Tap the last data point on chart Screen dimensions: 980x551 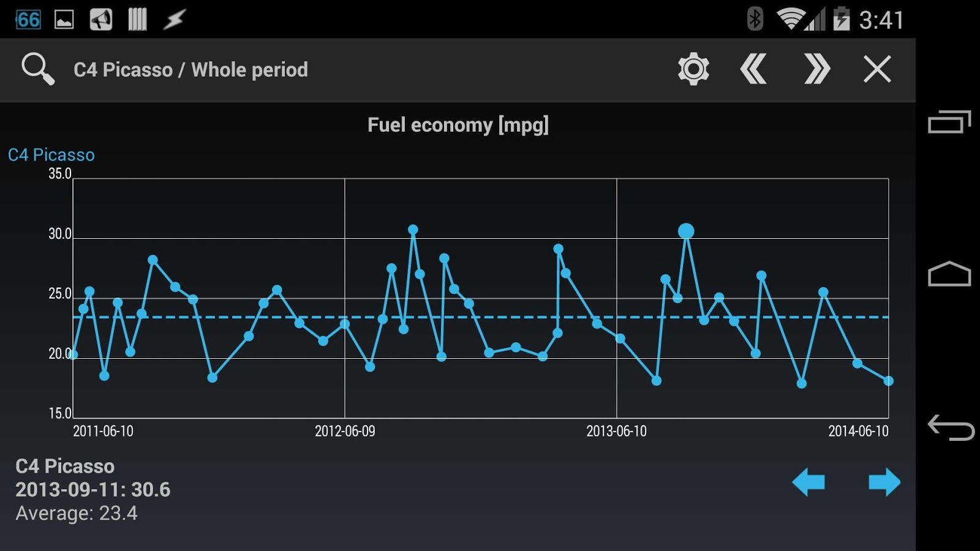tap(888, 381)
